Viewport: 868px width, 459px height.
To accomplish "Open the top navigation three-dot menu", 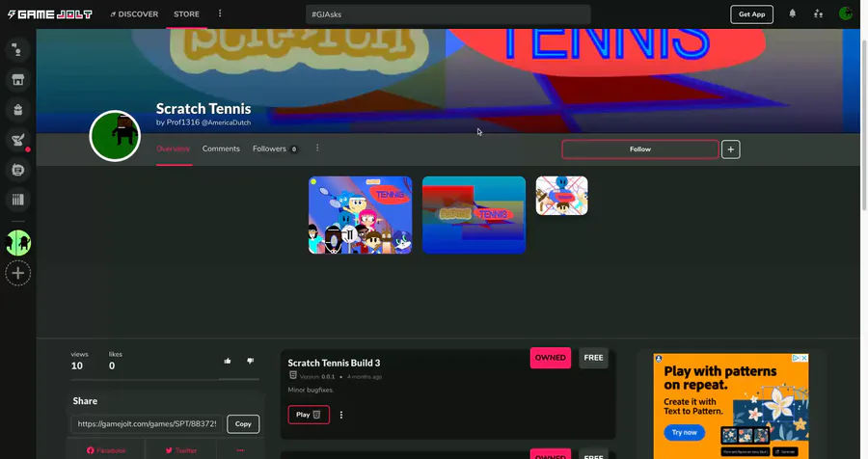I will tap(220, 13).
